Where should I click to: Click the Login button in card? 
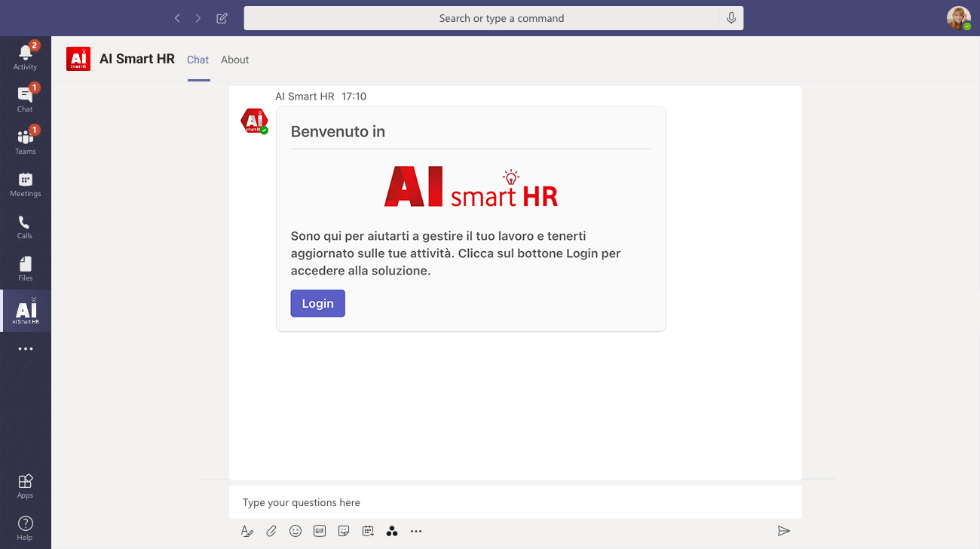(318, 303)
